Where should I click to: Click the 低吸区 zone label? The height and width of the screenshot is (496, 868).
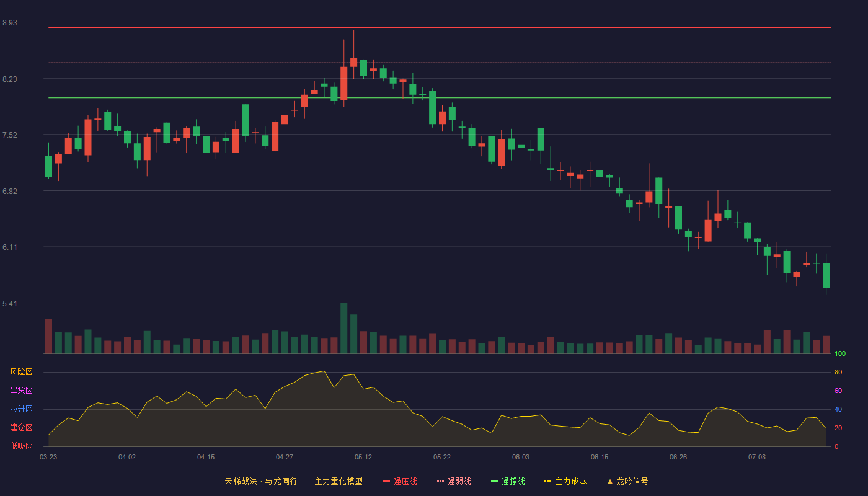point(21,446)
